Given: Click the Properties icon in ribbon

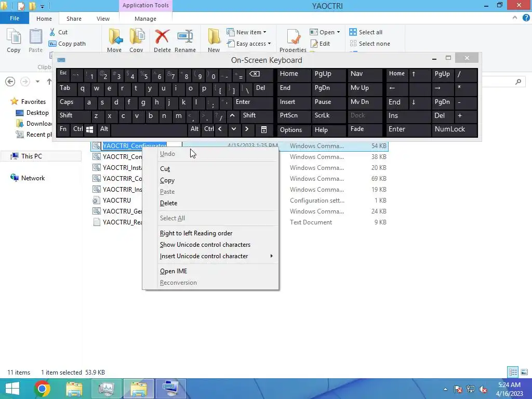Looking at the screenshot, I should coord(294,37).
